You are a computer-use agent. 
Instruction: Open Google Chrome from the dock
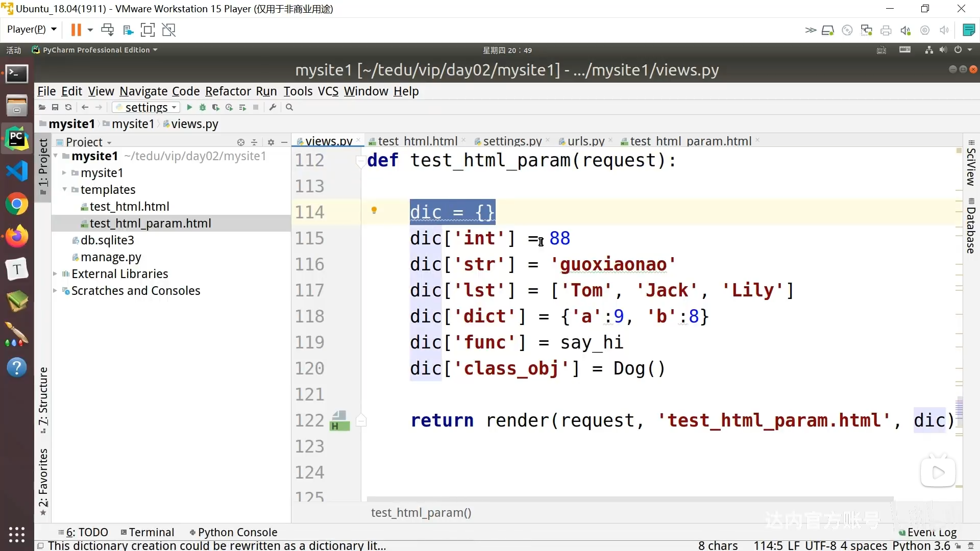pyautogui.click(x=17, y=204)
